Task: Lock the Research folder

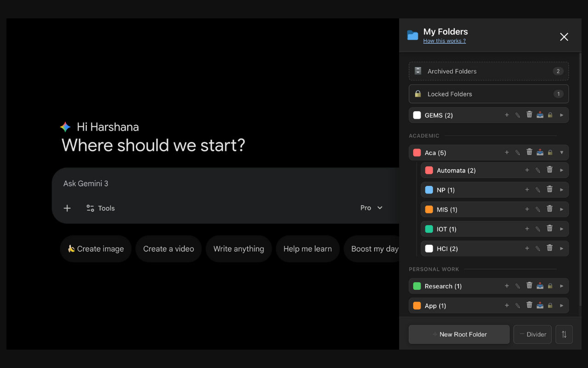Action: point(550,286)
